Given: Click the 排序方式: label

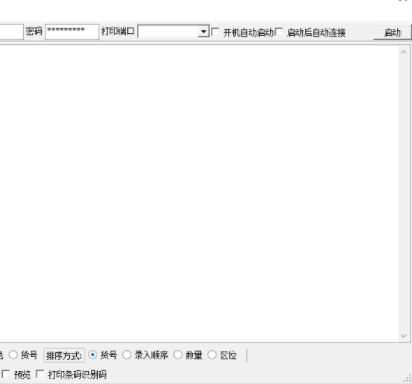Looking at the screenshot, I should coord(64,356).
